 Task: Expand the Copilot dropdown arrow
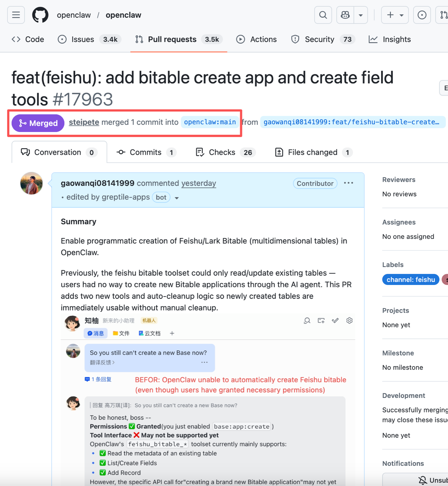(x=361, y=15)
